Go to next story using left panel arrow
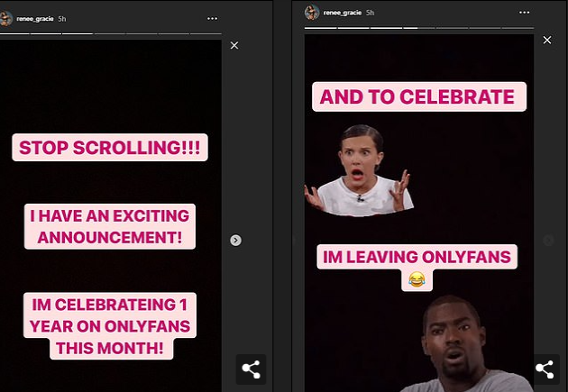568x392 pixels. point(235,240)
